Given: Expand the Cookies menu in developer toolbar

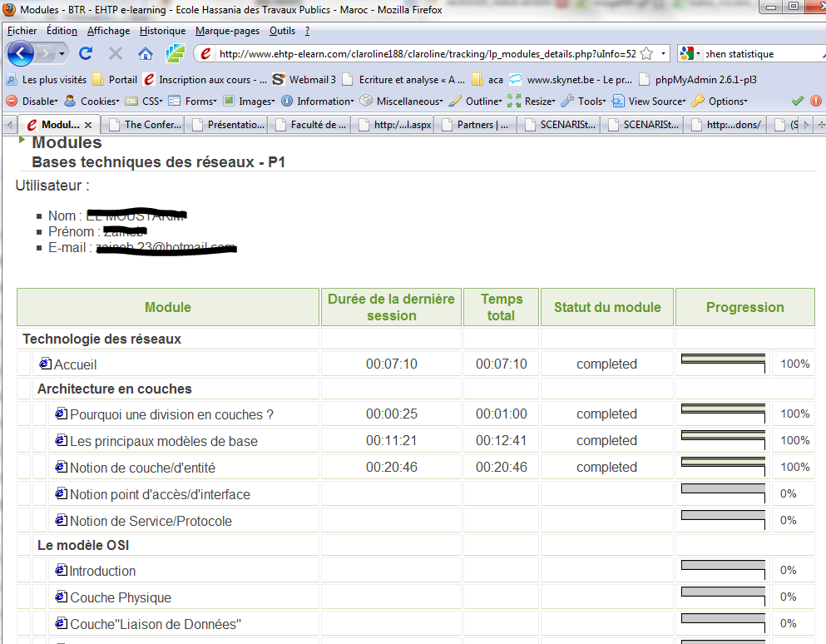Looking at the screenshot, I should 92,101.
